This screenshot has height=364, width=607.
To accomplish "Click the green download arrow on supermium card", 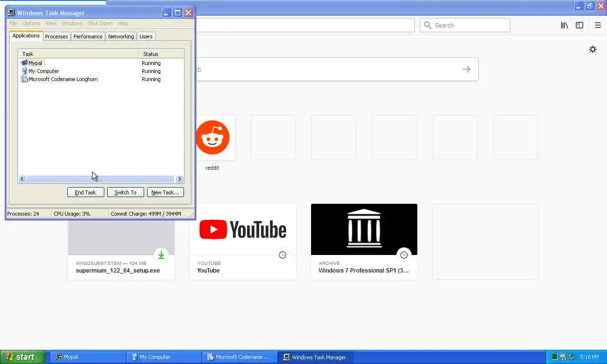I will pyautogui.click(x=161, y=255).
